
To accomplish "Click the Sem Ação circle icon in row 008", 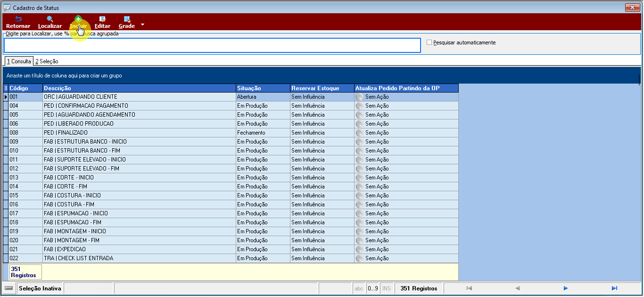I will click(360, 133).
